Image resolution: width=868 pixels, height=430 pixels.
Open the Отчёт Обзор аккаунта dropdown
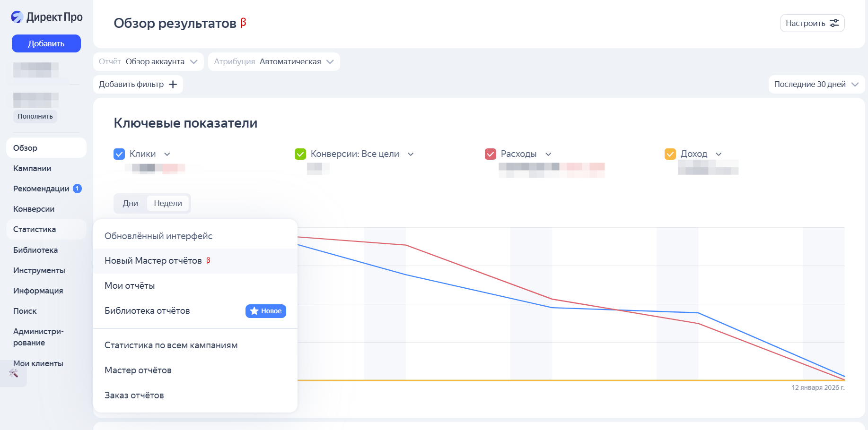coord(148,62)
